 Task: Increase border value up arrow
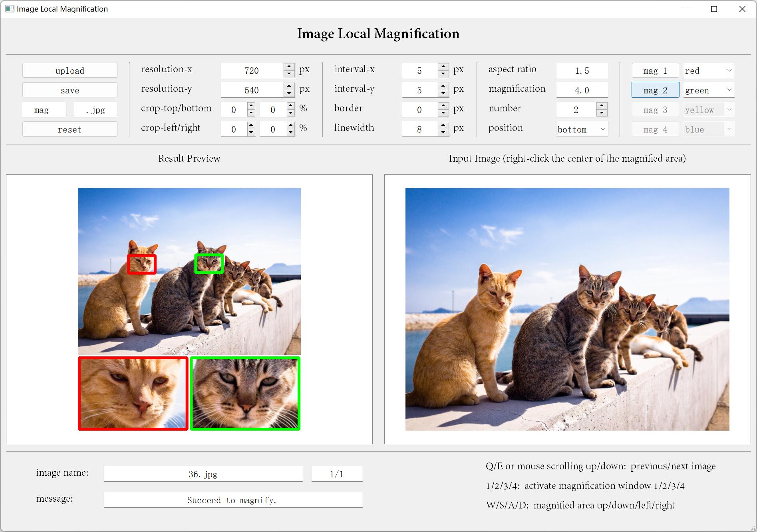443,106
